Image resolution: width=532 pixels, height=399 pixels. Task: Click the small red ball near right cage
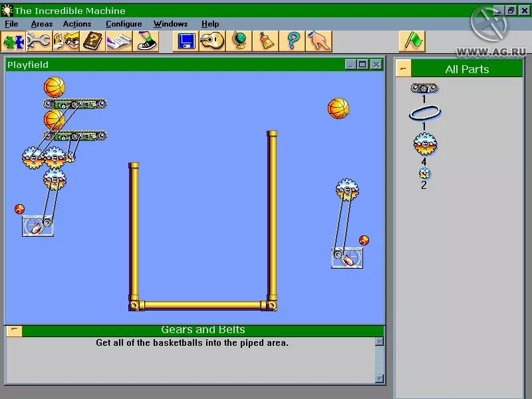364,240
